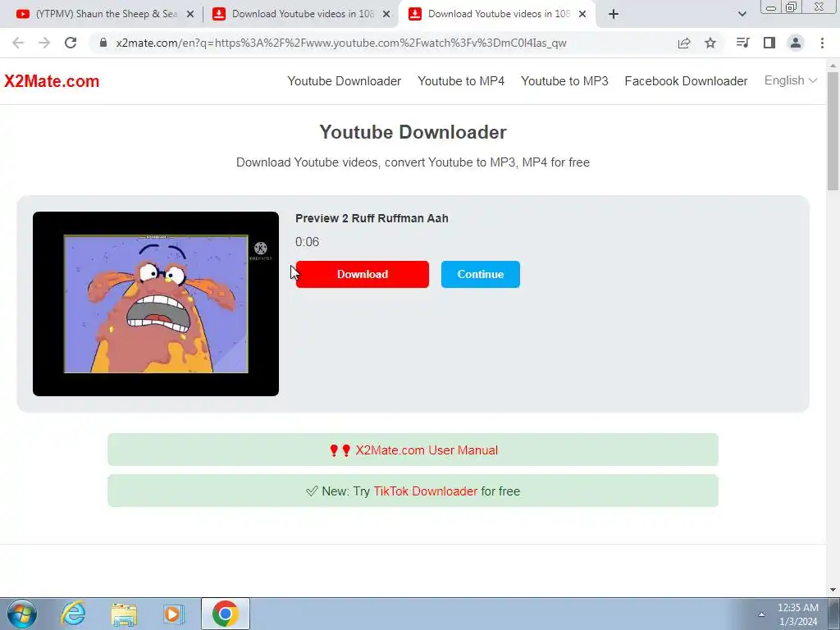Close the second Download Youtube videos tab

pos(386,14)
